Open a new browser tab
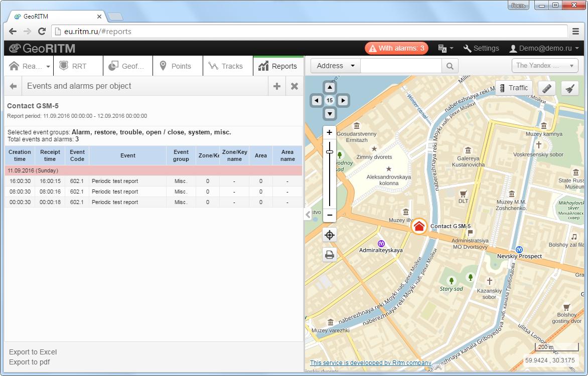 [x=115, y=17]
